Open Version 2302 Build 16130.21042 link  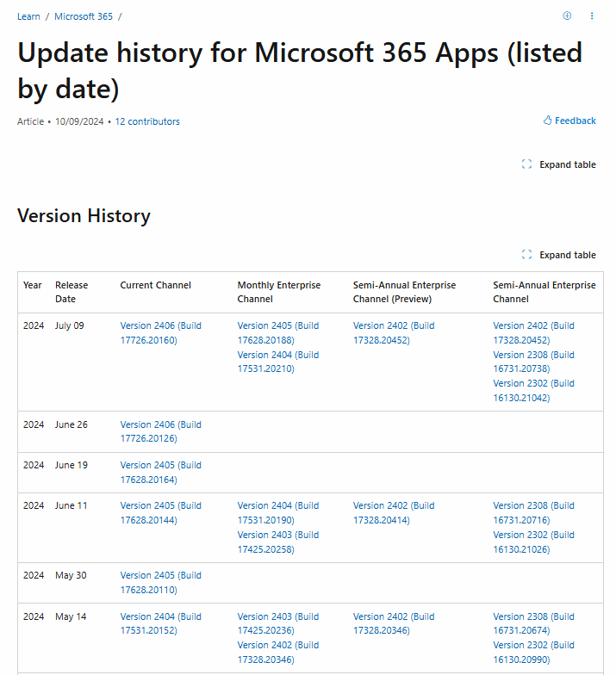click(x=534, y=391)
